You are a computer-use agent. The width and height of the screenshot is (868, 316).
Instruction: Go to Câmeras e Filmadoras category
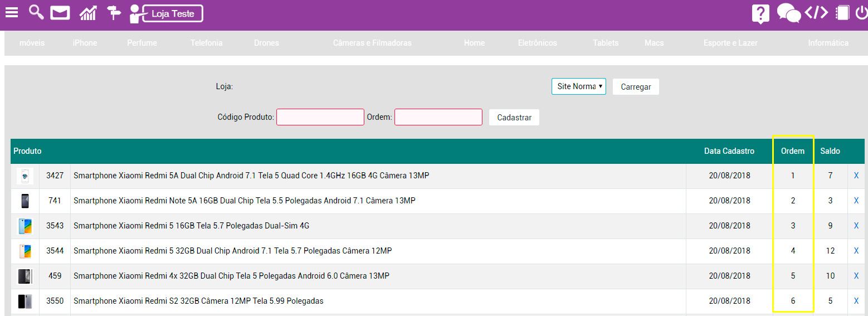(x=372, y=43)
